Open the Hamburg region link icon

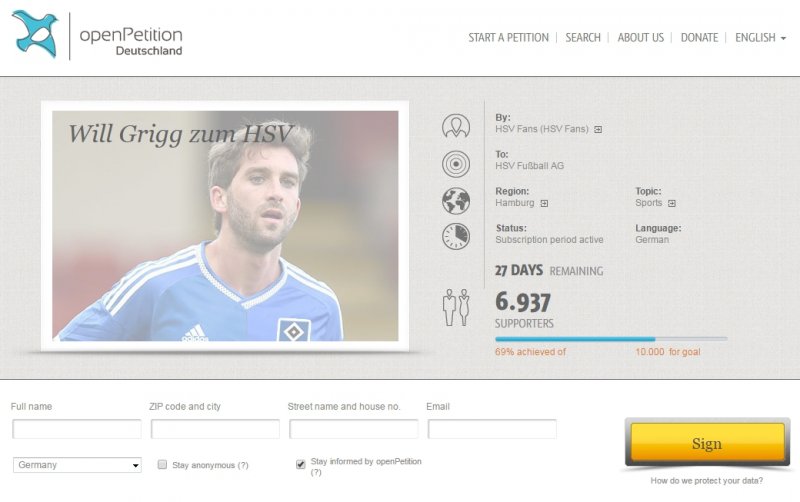point(544,204)
